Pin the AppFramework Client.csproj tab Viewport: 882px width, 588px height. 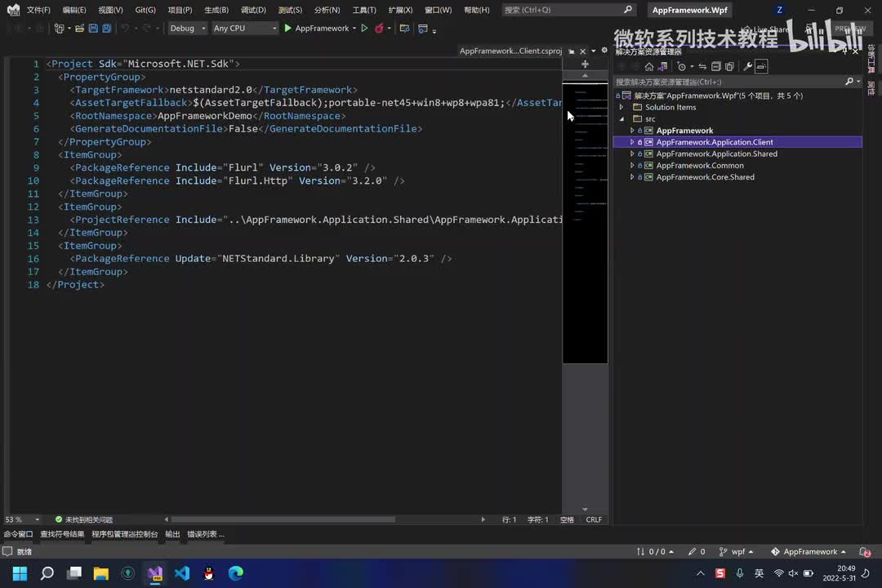pyautogui.click(x=572, y=51)
